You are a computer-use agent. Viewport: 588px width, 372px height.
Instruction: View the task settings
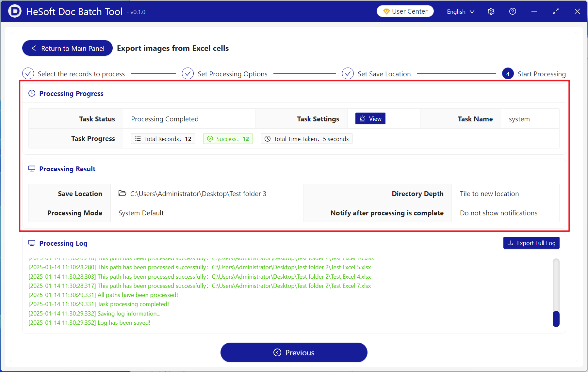[x=370, y=119]
